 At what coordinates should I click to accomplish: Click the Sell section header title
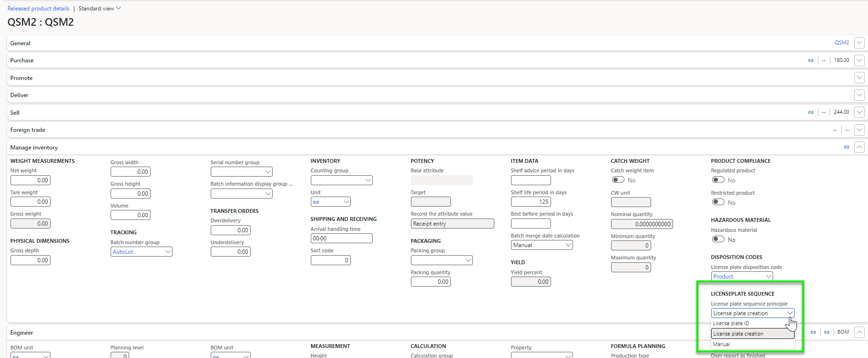[x=15, y=113]
